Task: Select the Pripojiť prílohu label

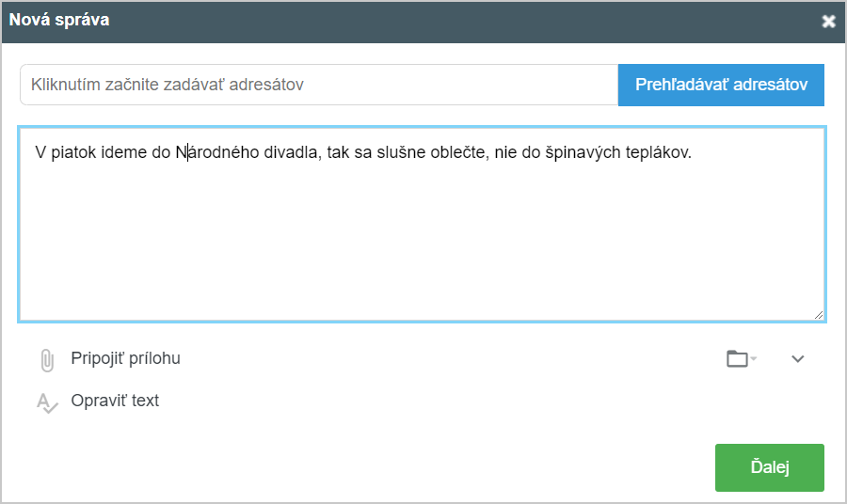Action: click(x=125, y=358)
